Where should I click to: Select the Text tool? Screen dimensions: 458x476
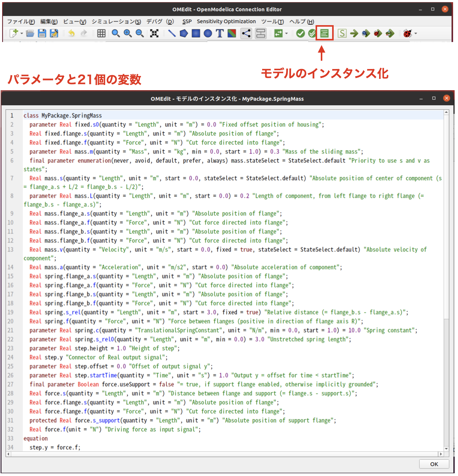pos(220,33)
